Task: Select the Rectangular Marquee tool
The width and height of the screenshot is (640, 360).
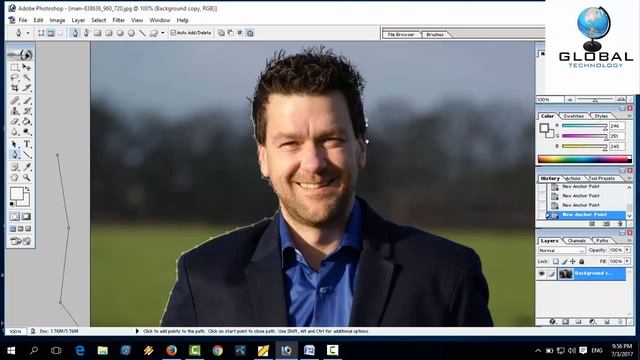Action: tap(15, 67)
